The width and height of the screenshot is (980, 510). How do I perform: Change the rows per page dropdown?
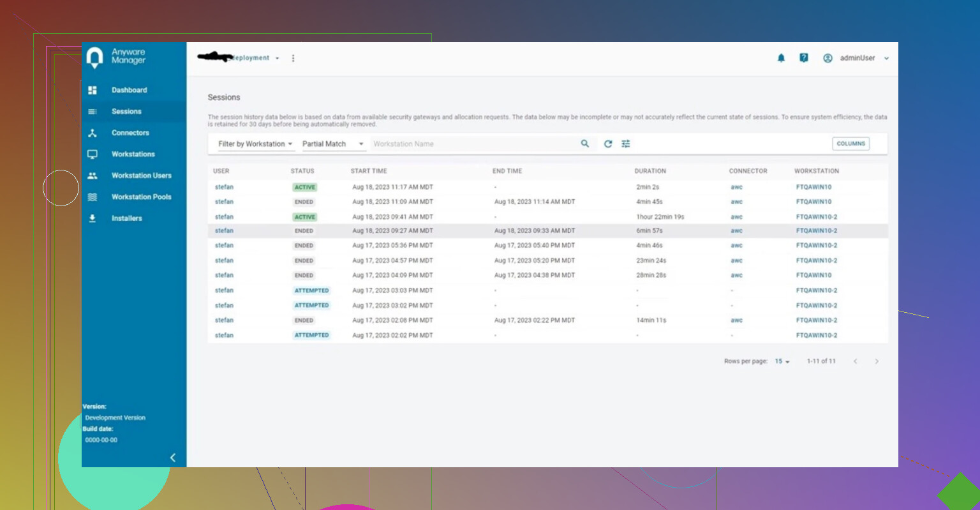pyautogui.click(x=782, y=361)
